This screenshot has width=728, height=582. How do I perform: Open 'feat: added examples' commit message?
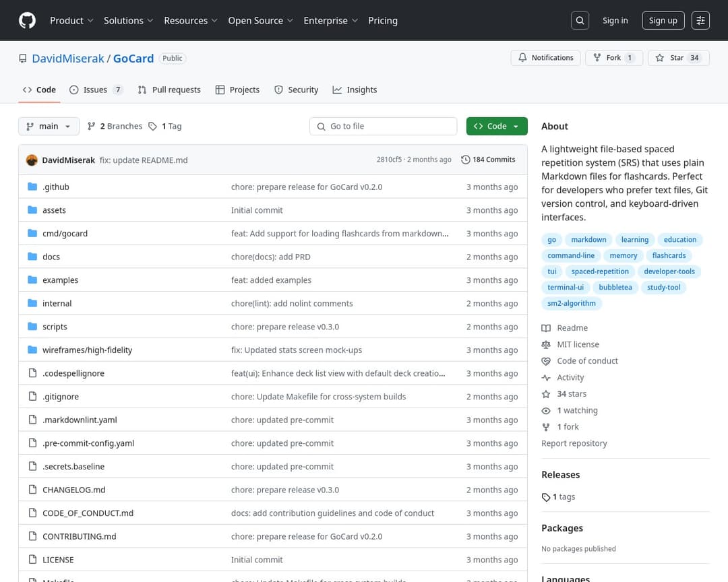point(271,280)
